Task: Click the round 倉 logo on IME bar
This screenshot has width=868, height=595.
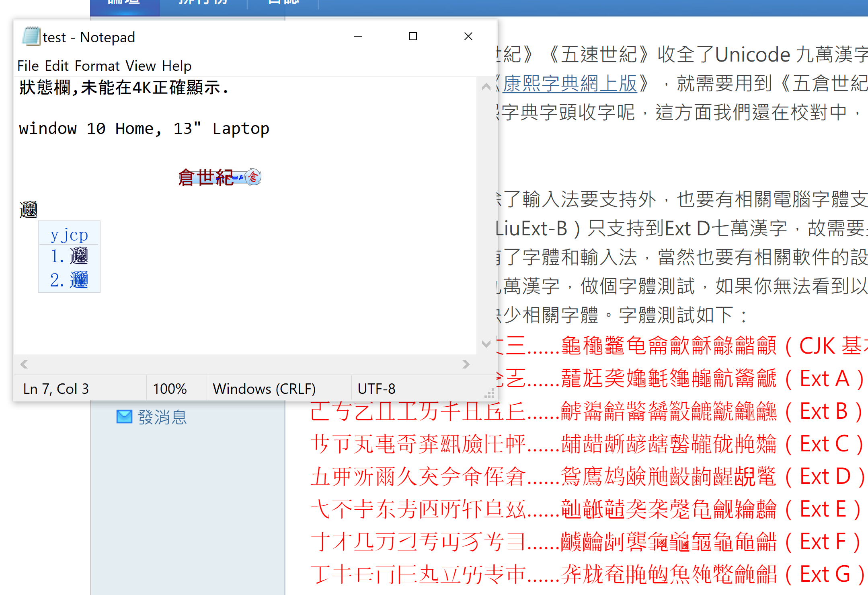Action: pos(253,177)
